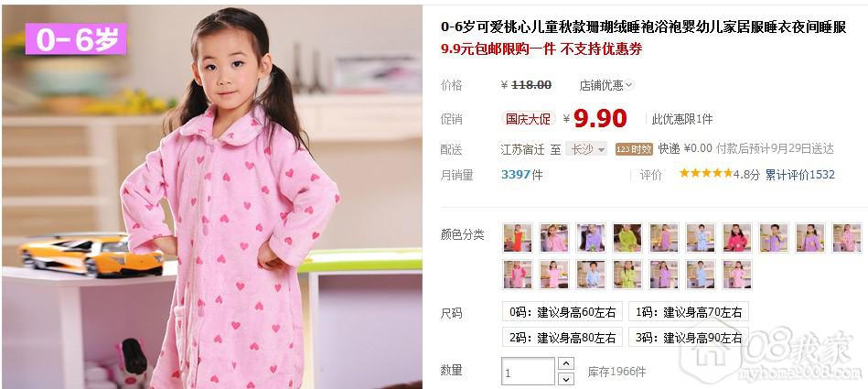Choose size 3码 建议身高90左右

click(689, 337)
